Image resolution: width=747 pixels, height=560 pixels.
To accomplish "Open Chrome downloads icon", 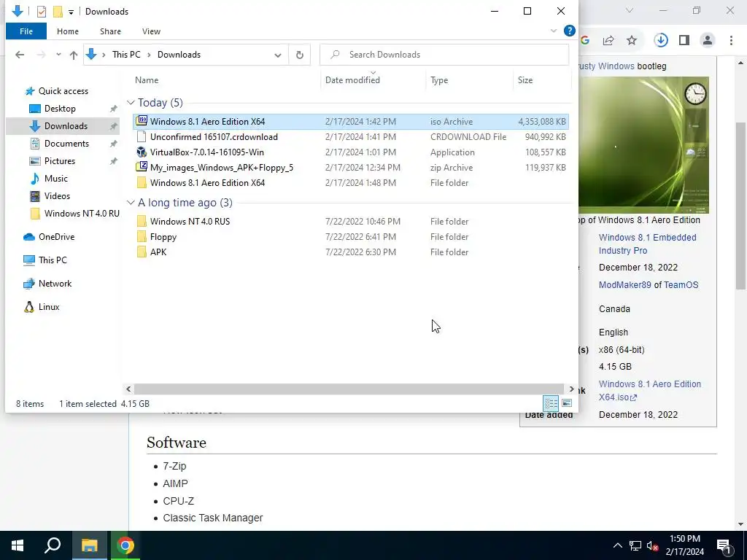I will pyautogui.click(x=661, y=41).
